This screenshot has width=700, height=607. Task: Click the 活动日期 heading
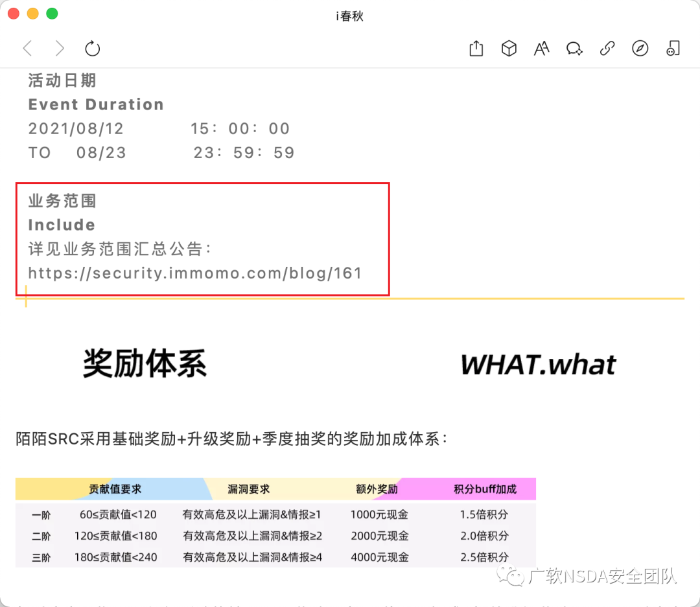pos(62,80)
